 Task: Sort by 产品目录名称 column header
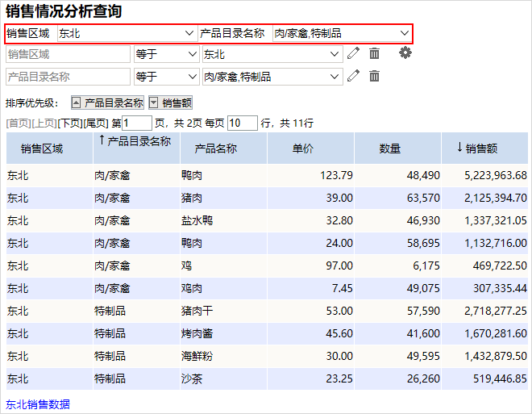(136, 148)
